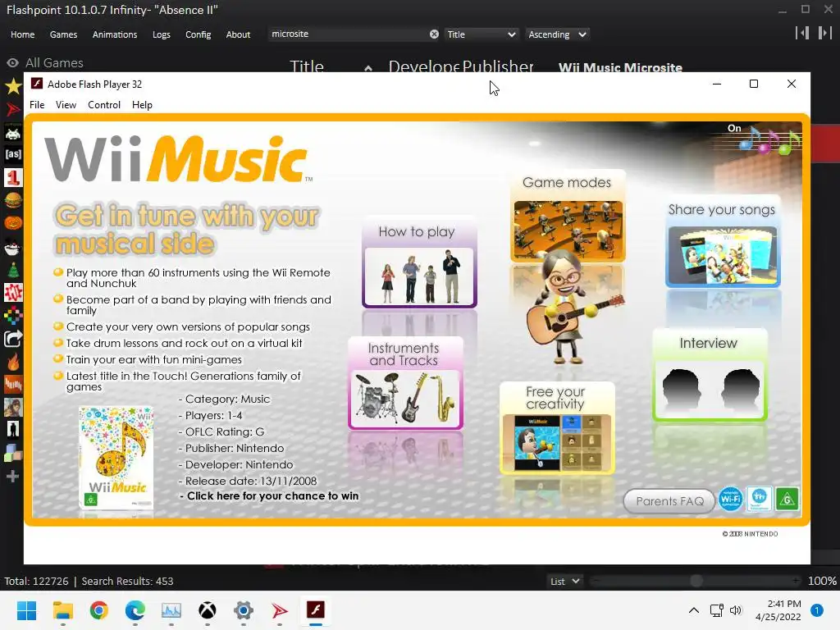Go to Flashpoint Animations tab

[x=115, y=34]
